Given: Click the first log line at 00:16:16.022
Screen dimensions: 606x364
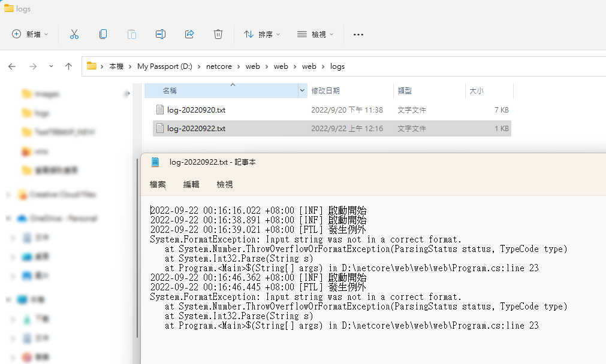Looking at the screenshot, I should (258, 210).
